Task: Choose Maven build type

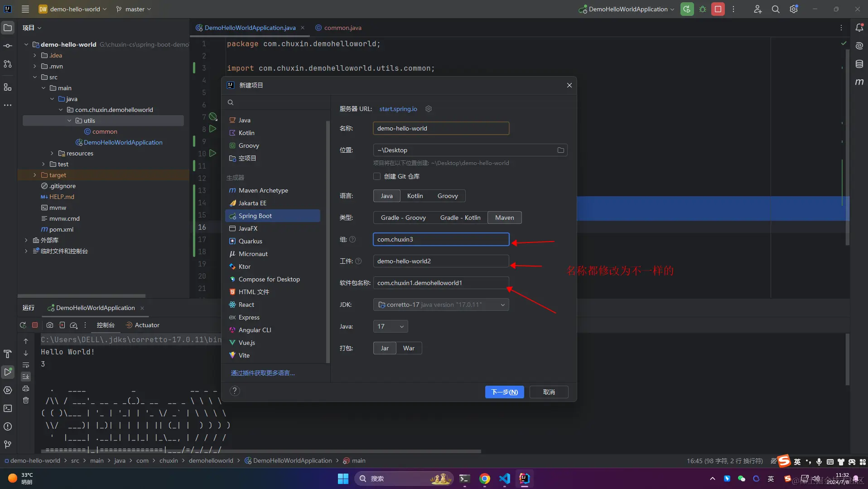Action: pyautogui.click(x=505, y=218)
